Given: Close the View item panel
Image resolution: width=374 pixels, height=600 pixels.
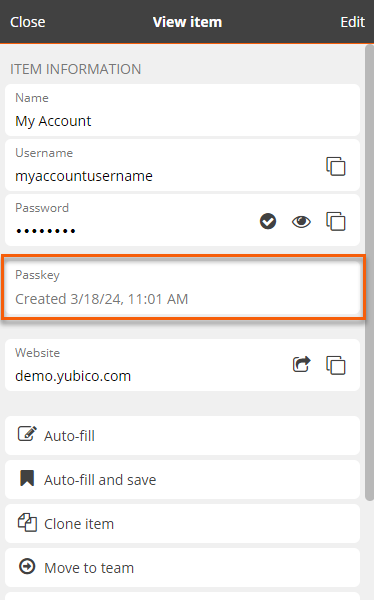Looking at the screenshot, I should click(28, 22).
